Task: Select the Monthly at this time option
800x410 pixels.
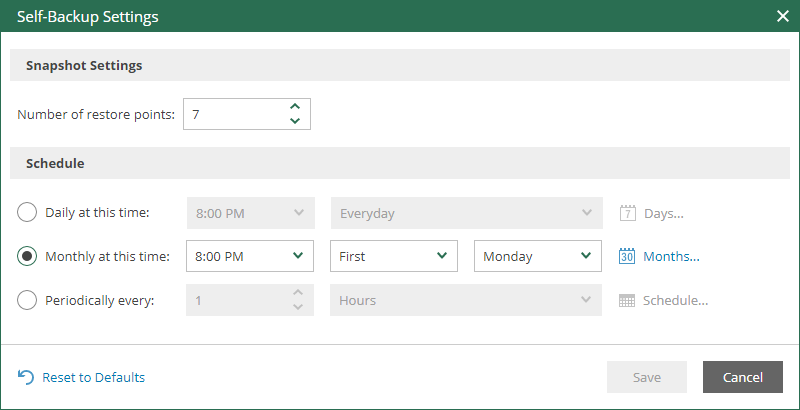Action: pos(28,256)
